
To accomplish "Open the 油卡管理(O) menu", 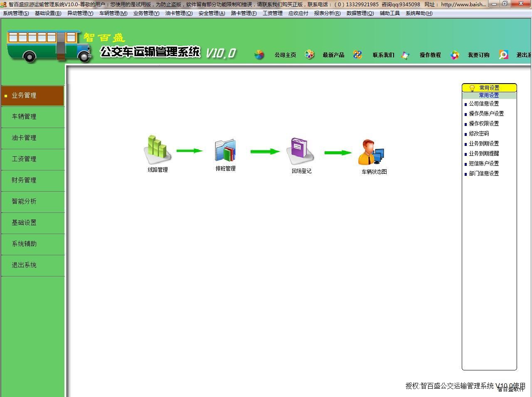I will (x=179, y=13).
